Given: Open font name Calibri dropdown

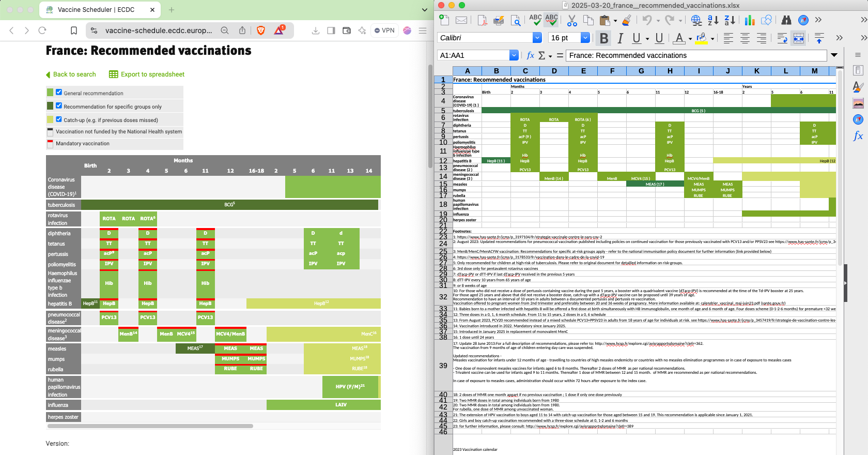Looking at the screenshot, I should pyautogui.click(x=537, y=38).
